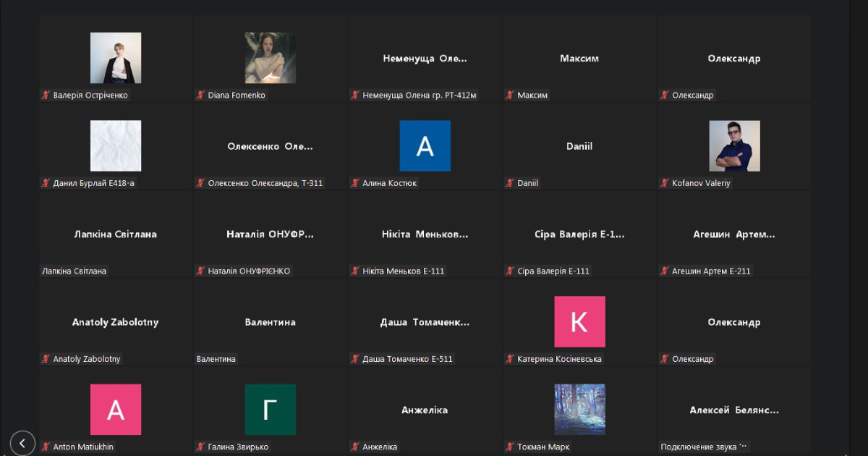Viewport: 868px width, 456px height.
Task: Click muted mic icon next to Kofanov Valeriy
Action: coord(665,183)
